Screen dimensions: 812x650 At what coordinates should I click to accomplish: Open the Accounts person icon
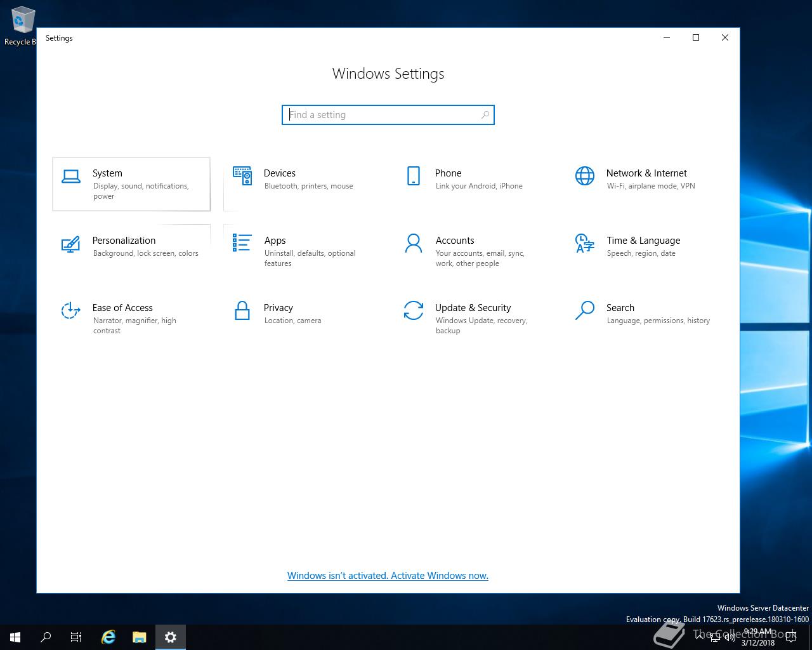[414, 243]
